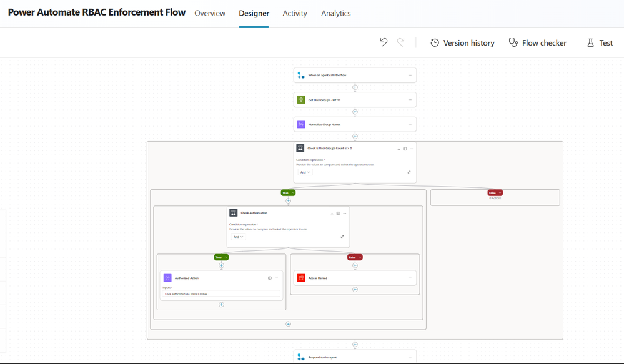The height and width of the screenshot is (364, 624).
Task: Open more options on Access Denied
Action: click(410, 278)
